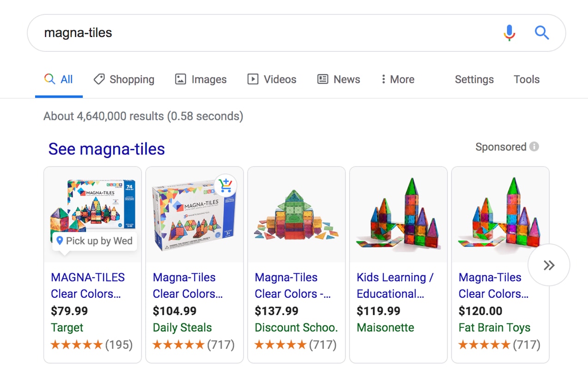Switch to the Images tab
Screen dimensions: 588x370
(x=201, y=80)
